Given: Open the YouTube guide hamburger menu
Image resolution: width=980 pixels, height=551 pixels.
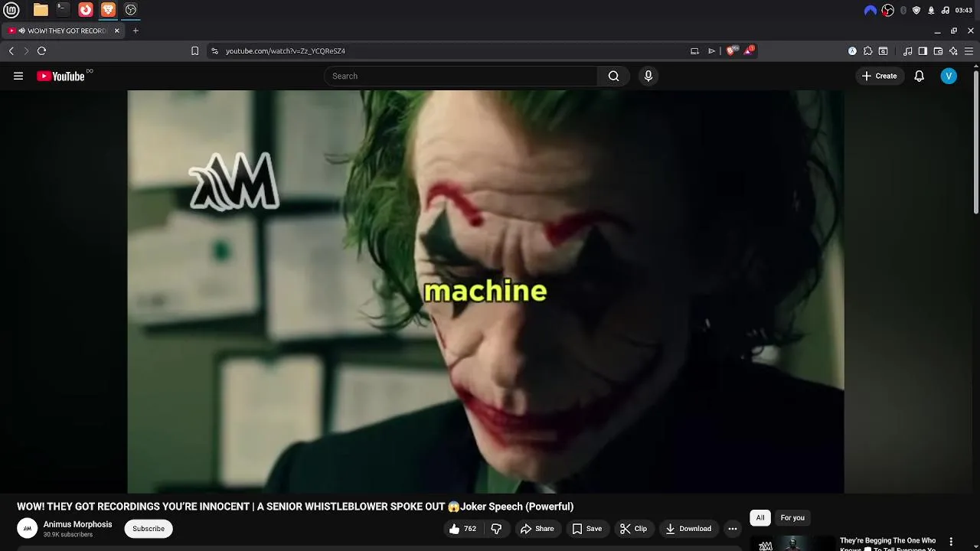Looking at the screenshot, I should tap(18, 76).
